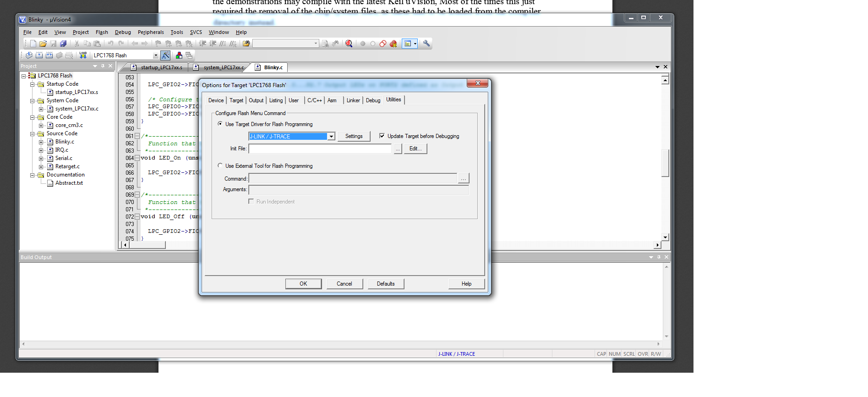Image resolution: width=868 pixels, height=397 pixels.
Task: Click the Target Options magic wand icon
Action: pyautogui.click(x=165, y=55)
